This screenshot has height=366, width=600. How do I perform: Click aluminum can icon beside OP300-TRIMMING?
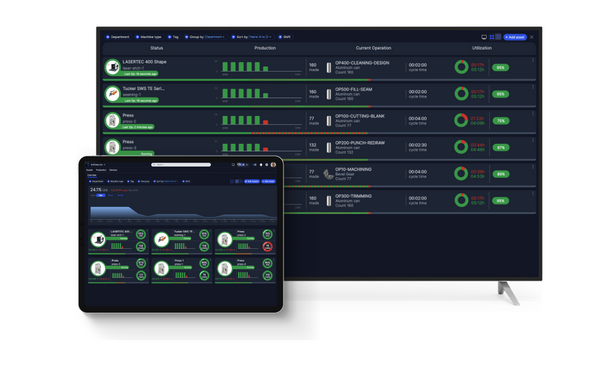click(x=329, y=201)
